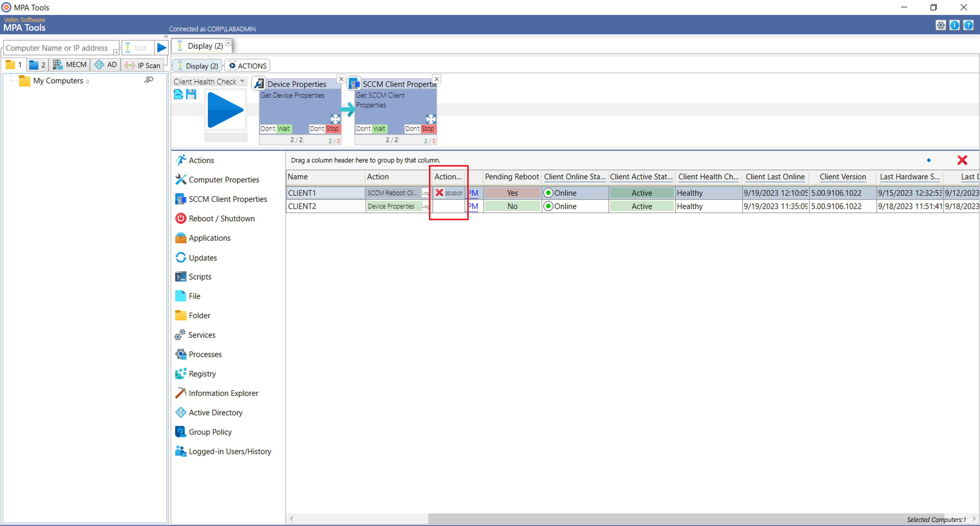Click the Online status cell for CLIENT1
Image resolution: width=980 pixels, height=526 pixels.
point(575,193)
